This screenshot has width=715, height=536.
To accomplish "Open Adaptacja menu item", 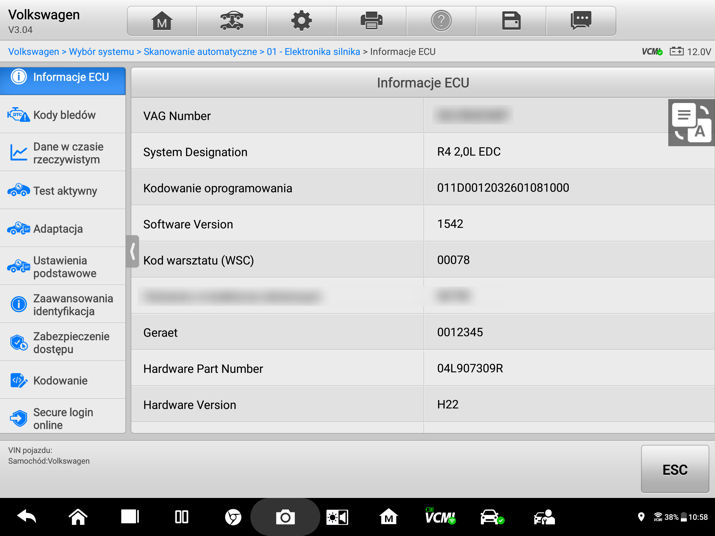I will click(62, 229).
